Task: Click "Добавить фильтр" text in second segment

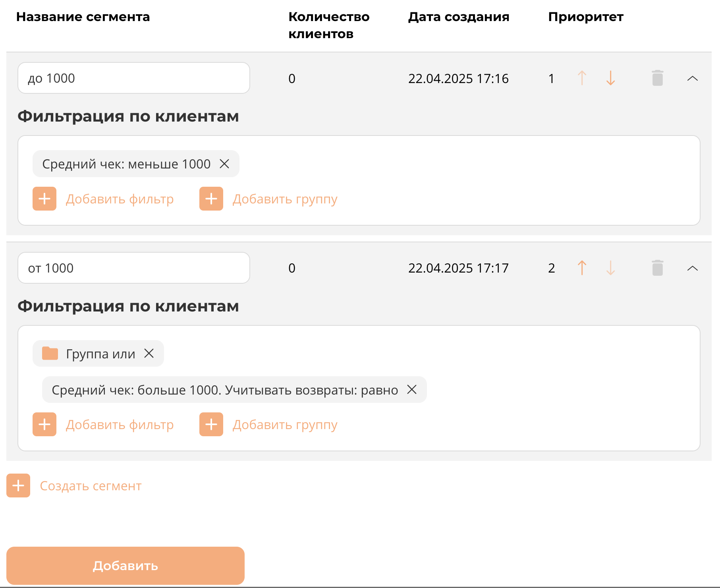Action: tap(120, 425)
